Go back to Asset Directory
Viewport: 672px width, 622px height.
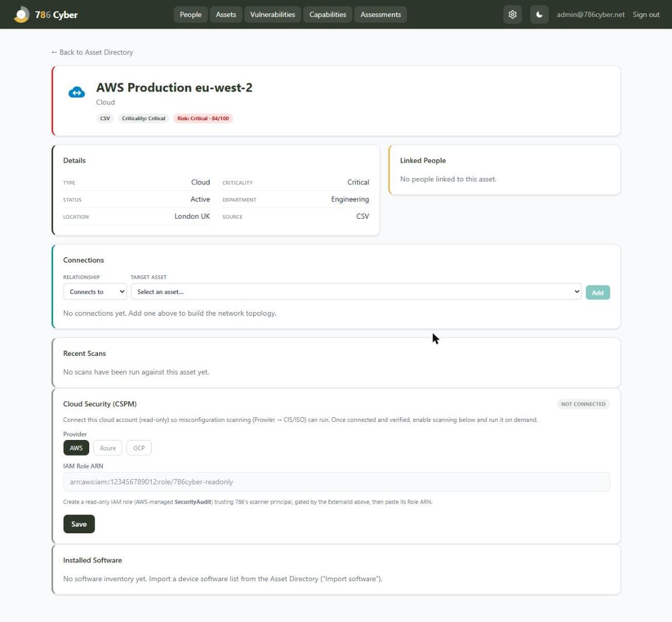click(92, 53)
